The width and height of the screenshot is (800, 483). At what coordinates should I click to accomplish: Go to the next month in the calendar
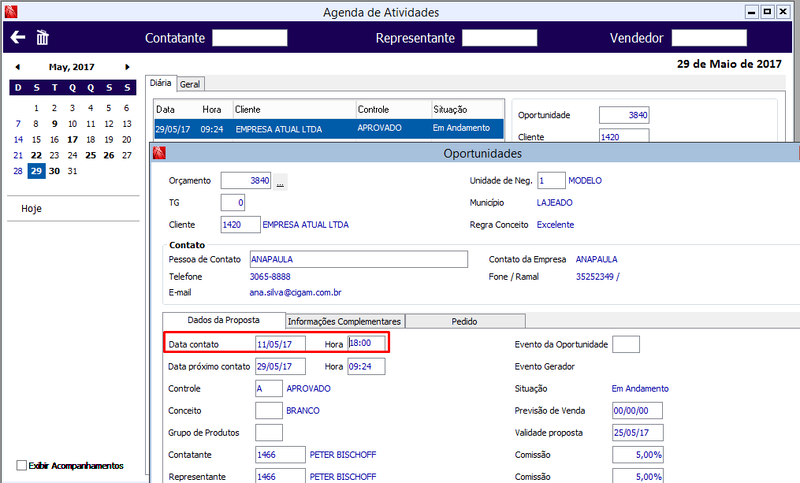point(127,67)
